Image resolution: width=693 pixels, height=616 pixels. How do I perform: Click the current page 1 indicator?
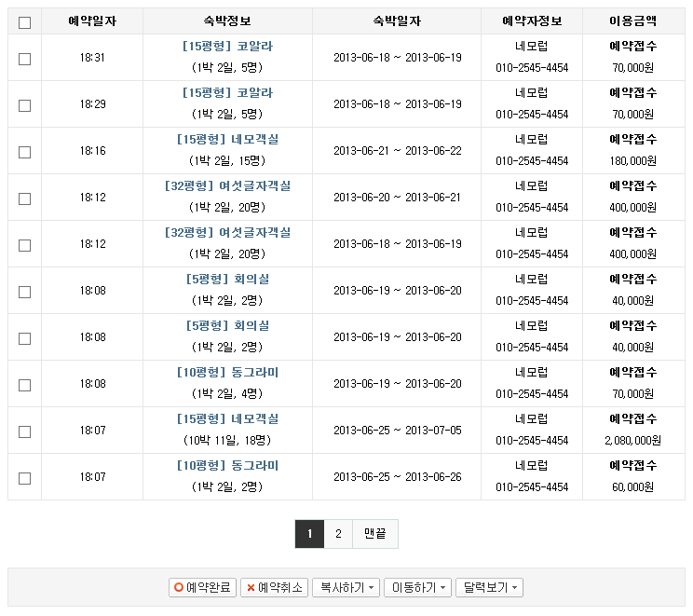[309, 534]
